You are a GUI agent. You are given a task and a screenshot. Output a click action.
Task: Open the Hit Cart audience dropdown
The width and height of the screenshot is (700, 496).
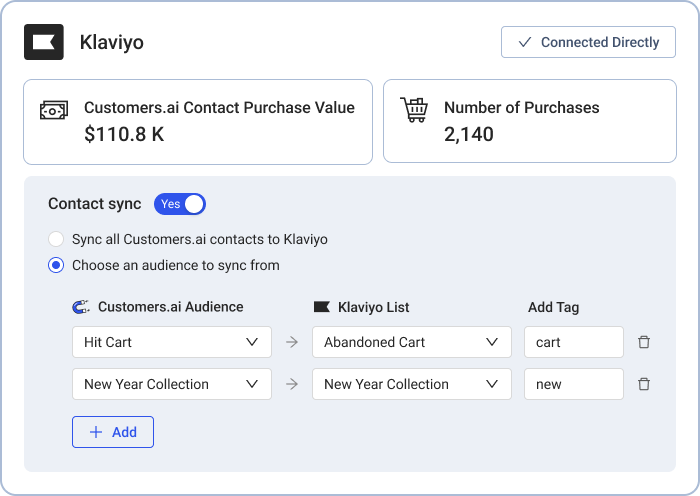click(x=172, y=342)
